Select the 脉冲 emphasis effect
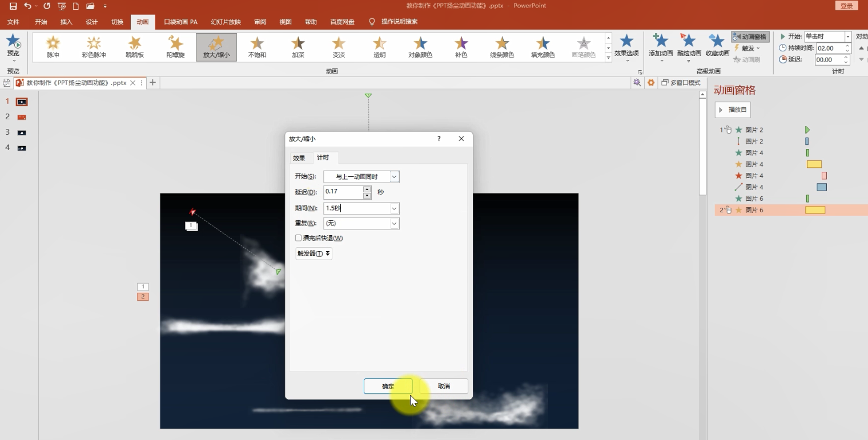 click(53, 47)
